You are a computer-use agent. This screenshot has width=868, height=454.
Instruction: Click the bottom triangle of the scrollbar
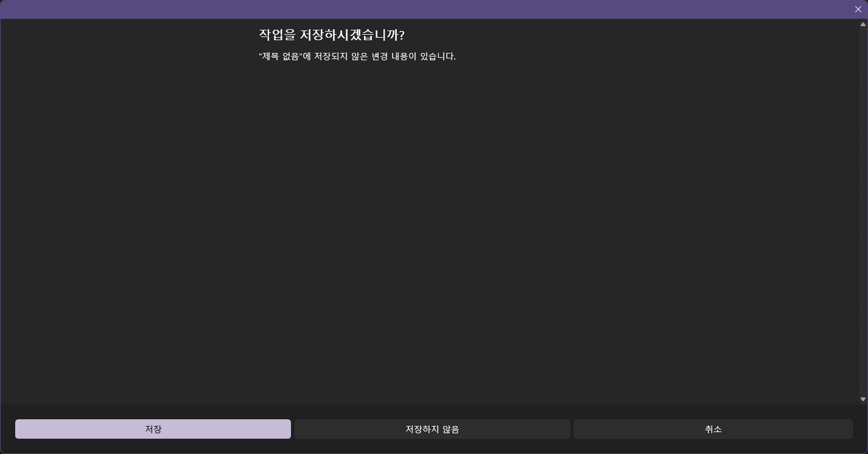863,399
